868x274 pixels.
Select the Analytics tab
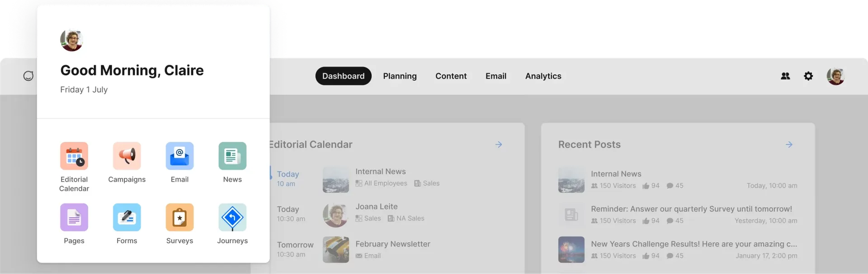543,76
